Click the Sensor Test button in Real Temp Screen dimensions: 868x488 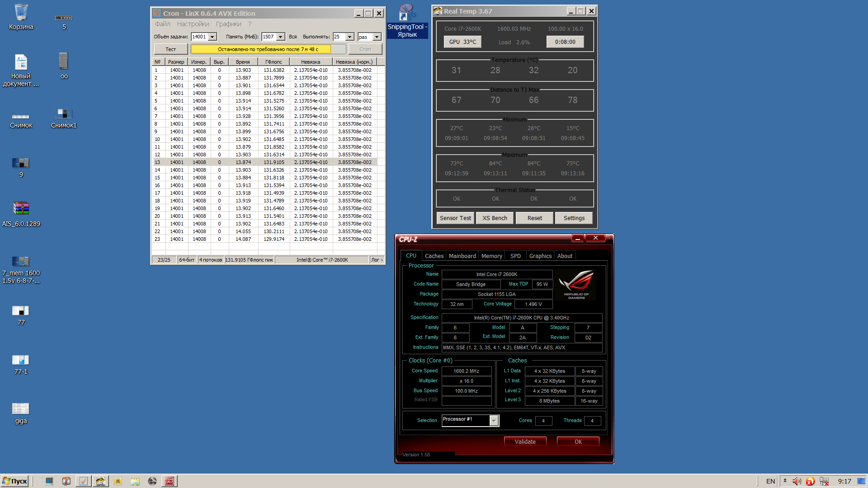[x=455, y=218]
